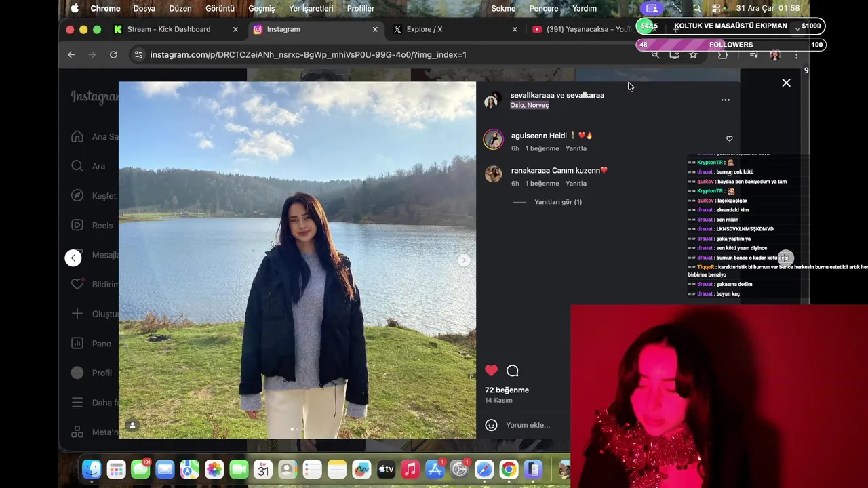
Task: Like agulseenn's comment with the heart icon
Action: pyautogui.click(x=730, y=138)
